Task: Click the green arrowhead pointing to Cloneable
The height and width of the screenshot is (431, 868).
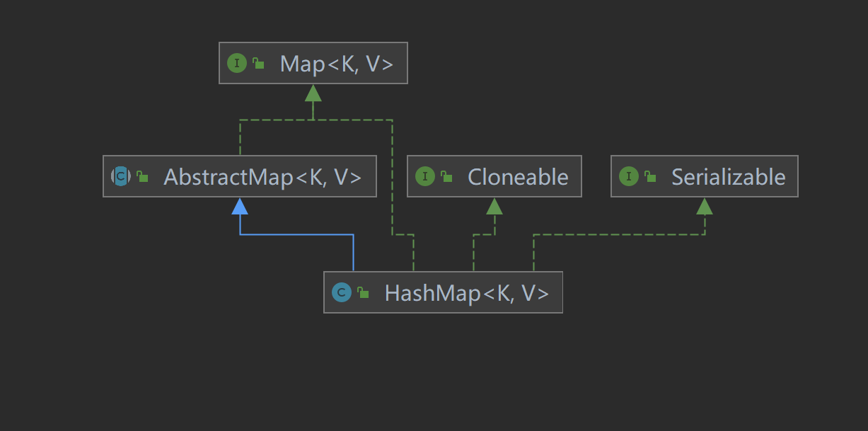Action: pyautogui.click(x=494, y=206)
